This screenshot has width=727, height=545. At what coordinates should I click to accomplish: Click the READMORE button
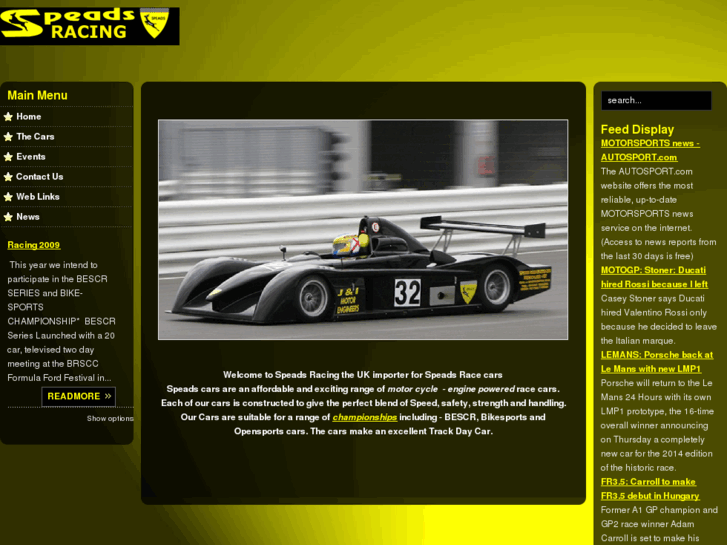click(79, 396)
